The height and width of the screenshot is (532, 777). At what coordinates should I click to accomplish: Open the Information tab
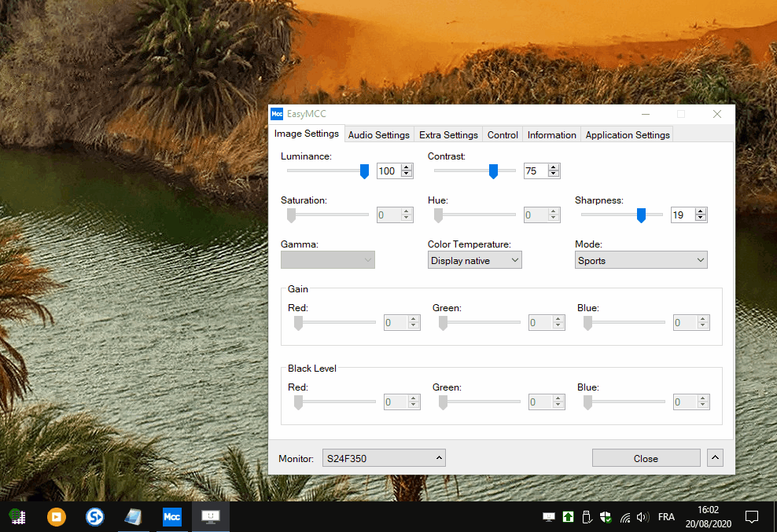[x=551, y=134]
